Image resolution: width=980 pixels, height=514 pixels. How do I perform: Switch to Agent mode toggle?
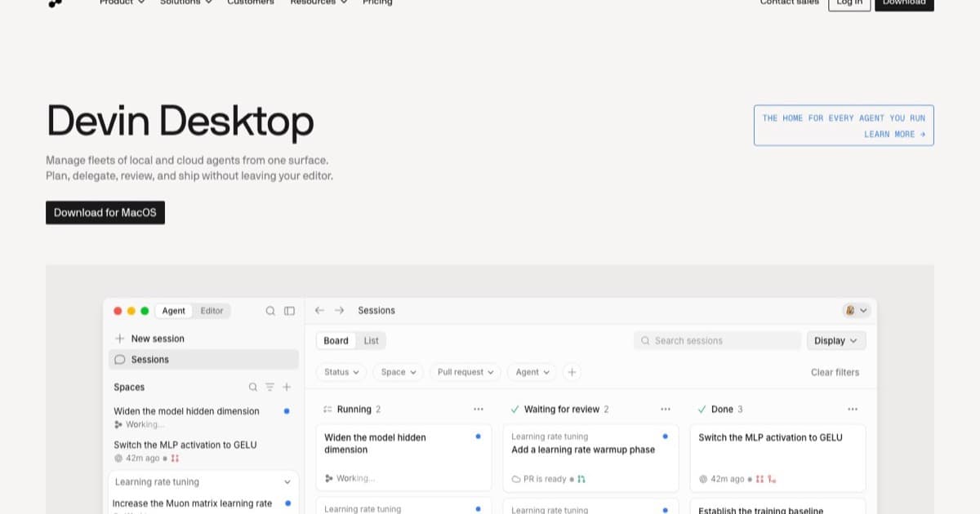(174, 311)
